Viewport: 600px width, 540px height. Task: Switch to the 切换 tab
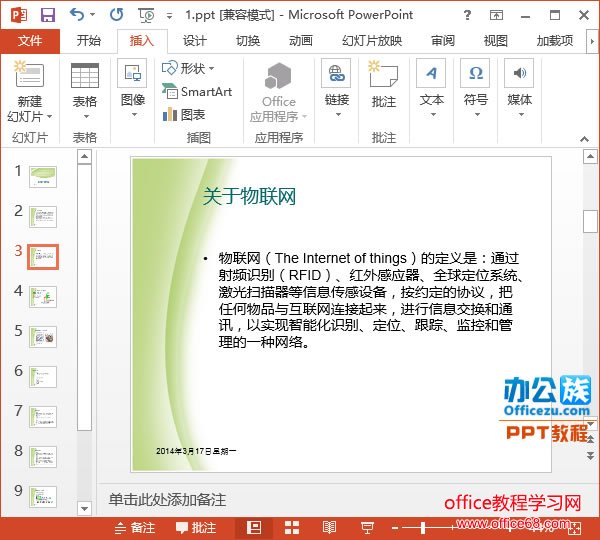(x=248, y=41)
